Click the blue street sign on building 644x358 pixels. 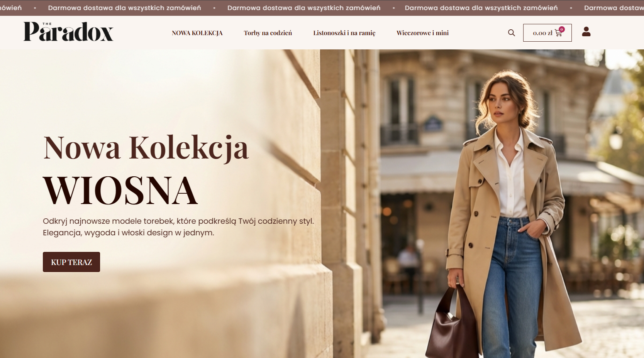(433, 124)
